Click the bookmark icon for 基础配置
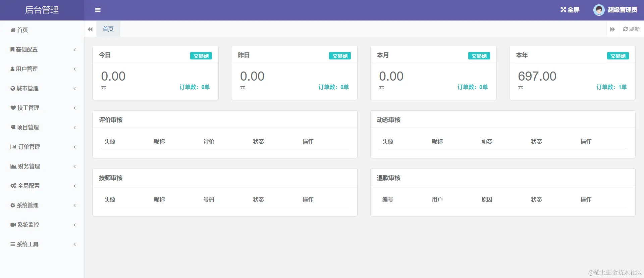Viewport: 644px width, 278px height. (x=12, y=49)
